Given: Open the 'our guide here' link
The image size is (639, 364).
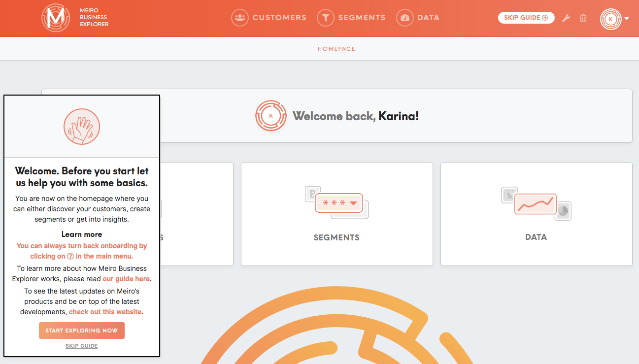Looking at the screenshot, I should coord(126,279).
